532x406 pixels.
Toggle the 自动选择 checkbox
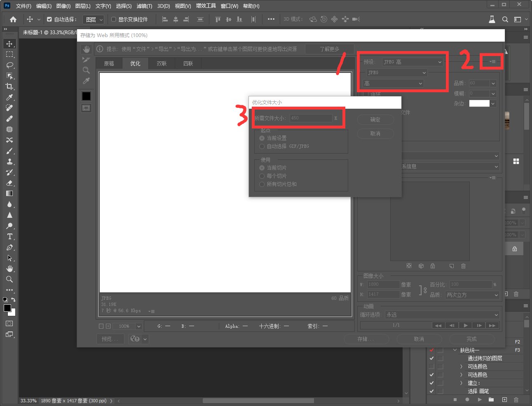pyautogui.click(x=49, y=19)
